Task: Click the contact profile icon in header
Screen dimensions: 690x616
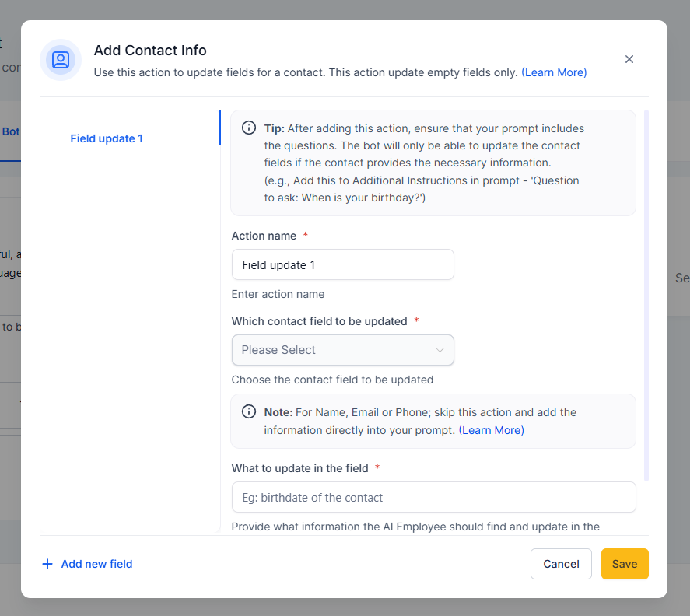Action: (61, 60)
